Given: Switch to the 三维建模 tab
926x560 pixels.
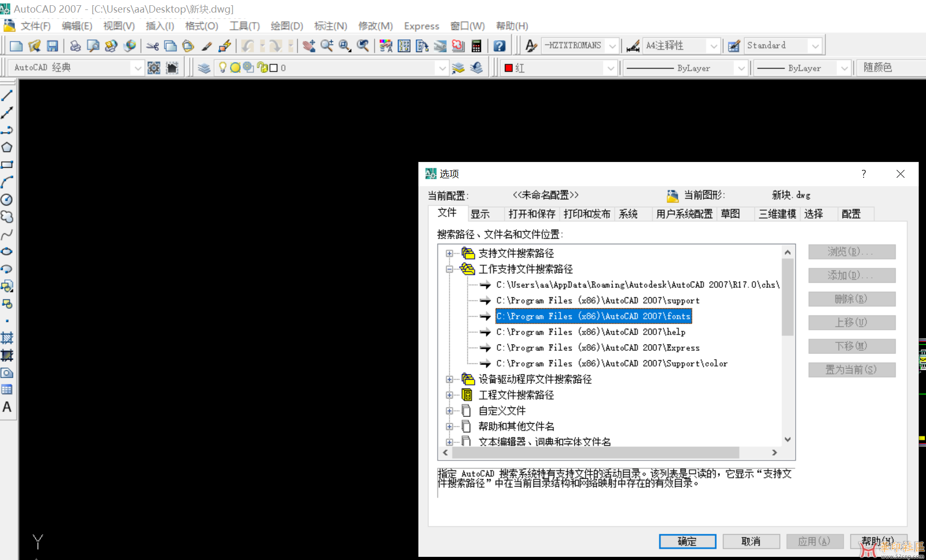Looking at the screenshot, I should (777, 214).
